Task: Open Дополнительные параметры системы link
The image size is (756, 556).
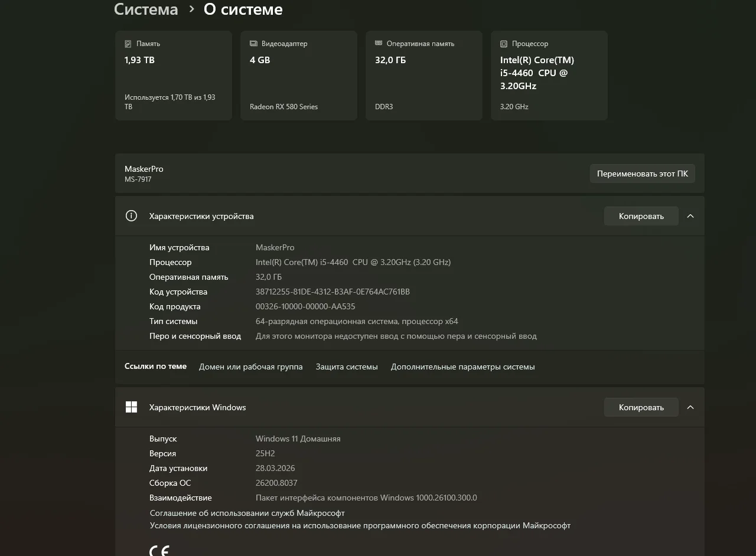Action: click(x=463, y=367)
